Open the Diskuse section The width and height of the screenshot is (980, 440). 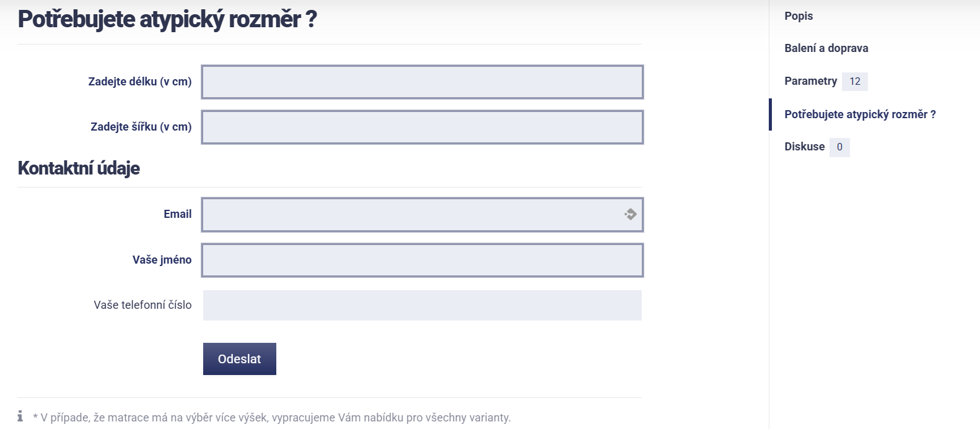pyautogui.click(x=804, y=147)
